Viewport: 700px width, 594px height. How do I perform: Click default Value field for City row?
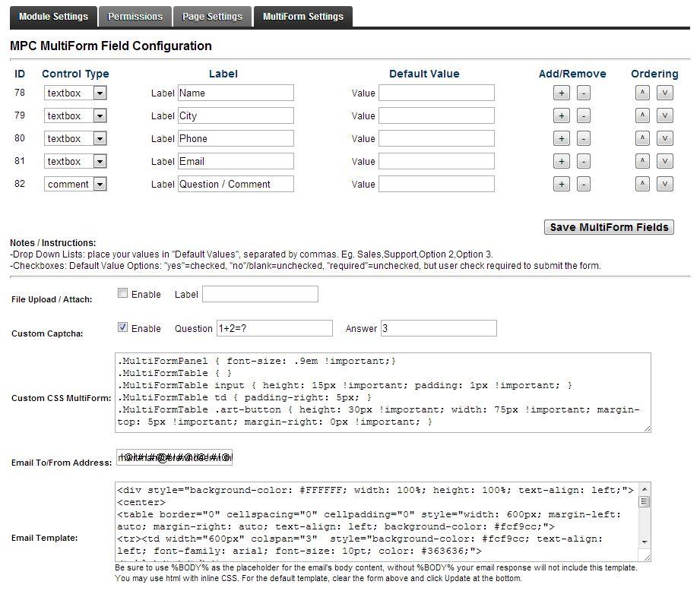(436, 115)
